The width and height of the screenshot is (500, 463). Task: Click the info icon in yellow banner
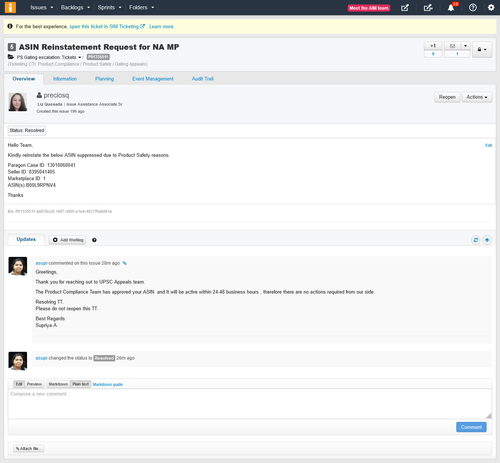[x=10, y=26]
